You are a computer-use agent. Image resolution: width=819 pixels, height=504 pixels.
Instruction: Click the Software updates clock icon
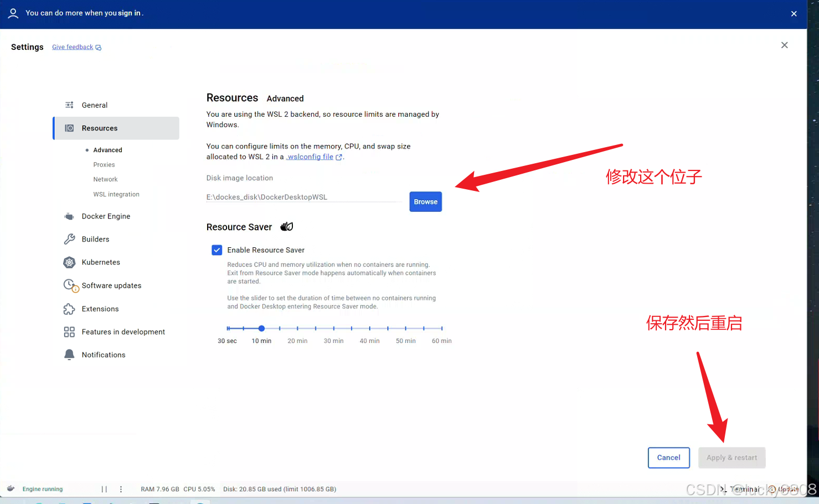(x=70, y=285)
